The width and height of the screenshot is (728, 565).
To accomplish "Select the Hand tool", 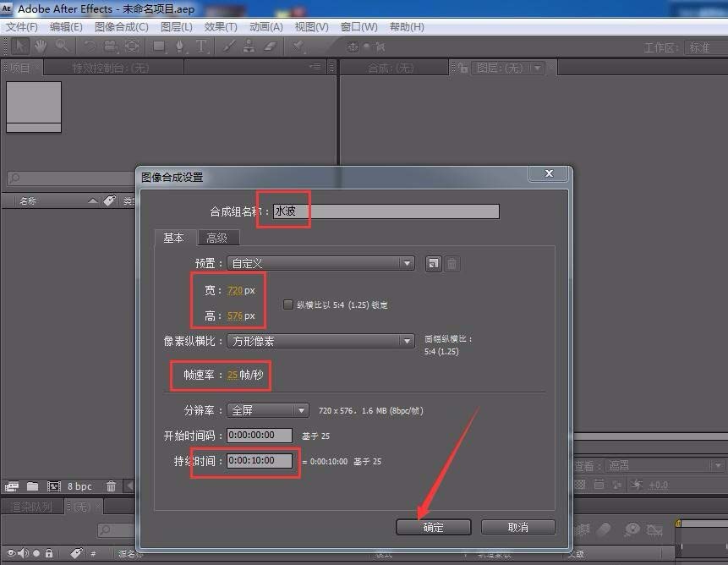I will click(41, 46).
